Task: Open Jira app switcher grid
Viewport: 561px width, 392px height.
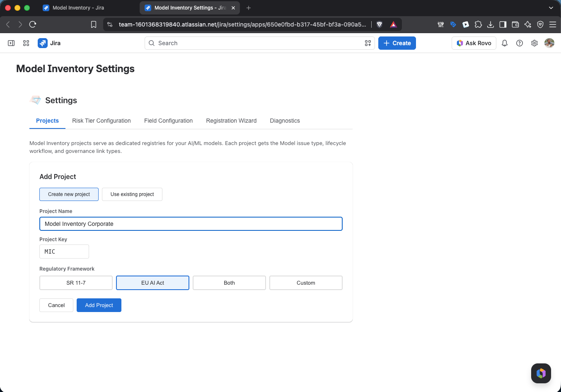Action: pyautogui.click(x=26, y=43)
